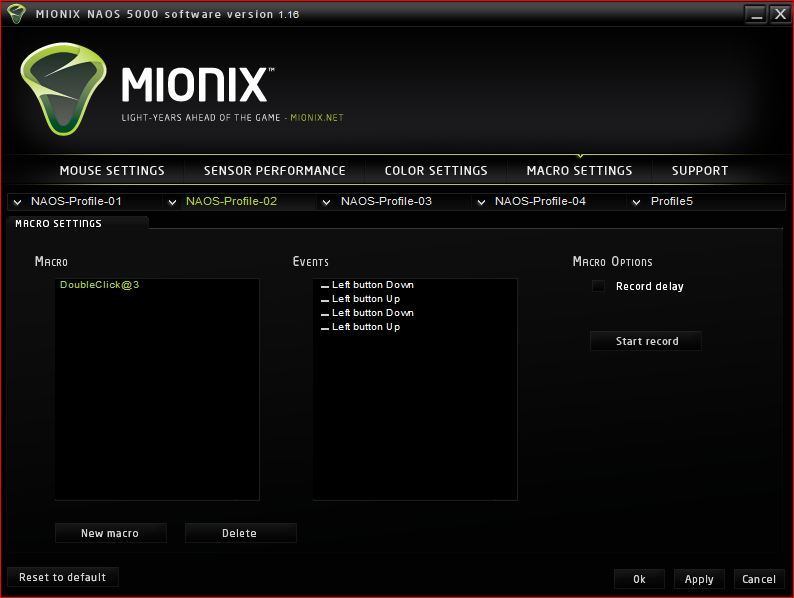Image resolution: width=794 pixels, height=598 pixels.
Task: Click Reset to default
Action: pos(63,577)
